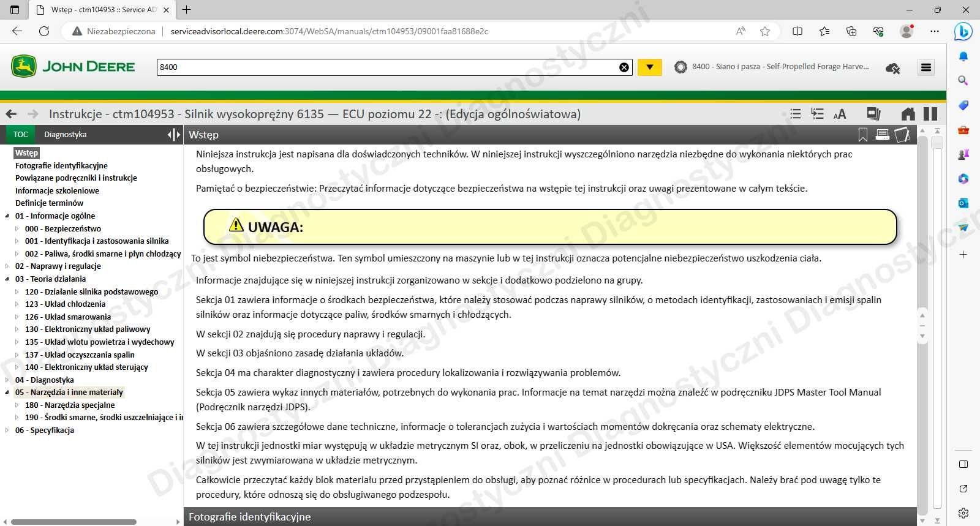This screenshot has width=980, height=526.
Task: Open Edge sidebar settings gear
Action: point(963,513)
